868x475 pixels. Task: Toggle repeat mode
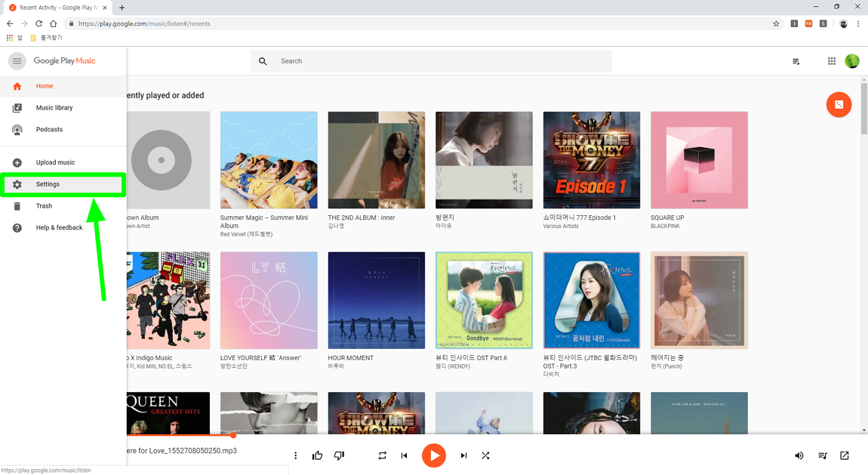pos(382,455)
